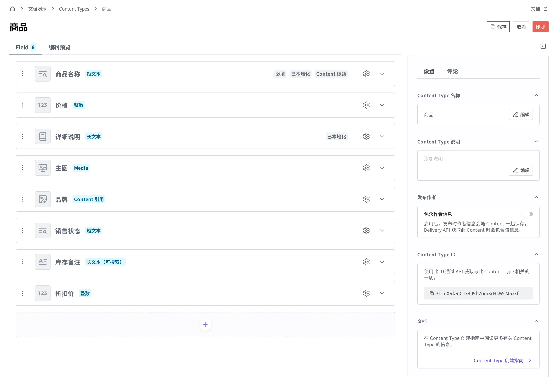Toggle 包含作者信息 switch

[528, 214]
